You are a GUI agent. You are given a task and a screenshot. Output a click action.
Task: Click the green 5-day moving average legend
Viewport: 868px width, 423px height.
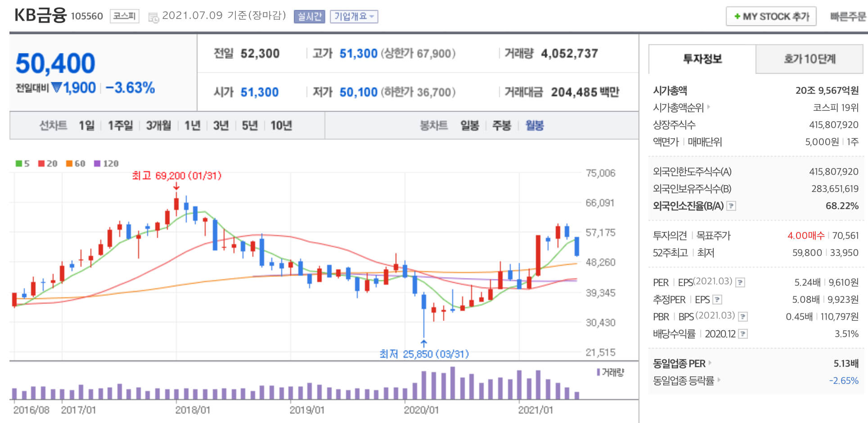click(x=22, y=164)
